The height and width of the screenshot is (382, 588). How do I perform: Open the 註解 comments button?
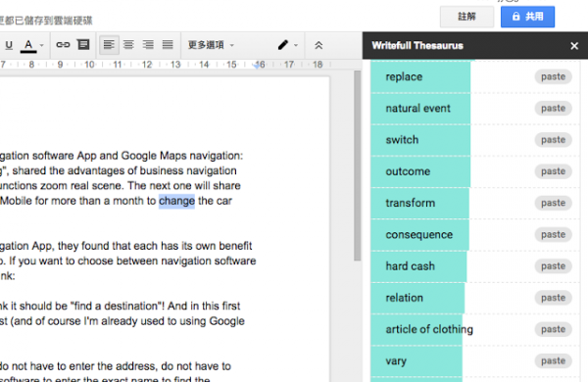[466, 17]
